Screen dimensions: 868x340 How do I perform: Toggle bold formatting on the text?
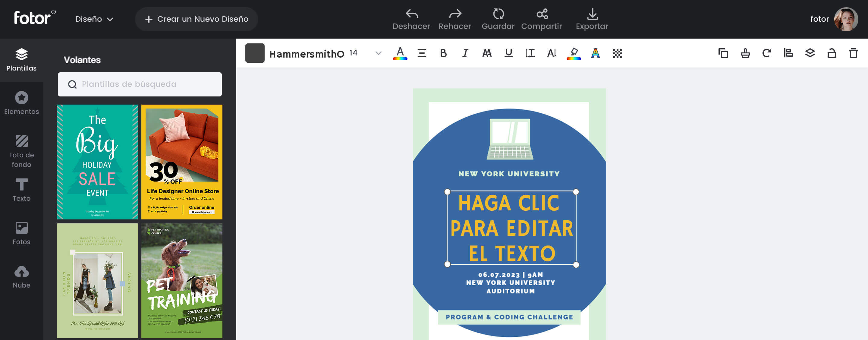coord(443,53)
